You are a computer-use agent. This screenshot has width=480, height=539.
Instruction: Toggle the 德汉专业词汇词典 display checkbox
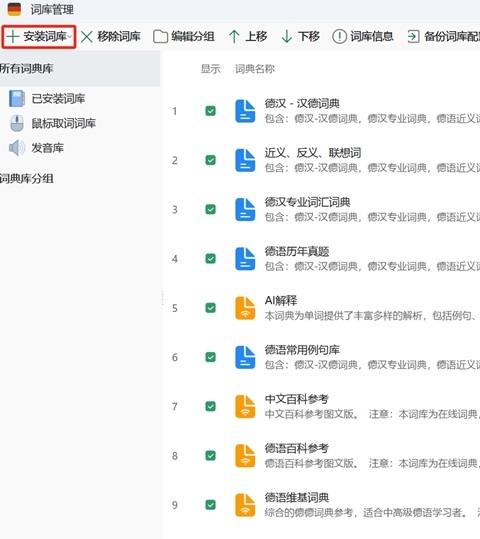210,209
